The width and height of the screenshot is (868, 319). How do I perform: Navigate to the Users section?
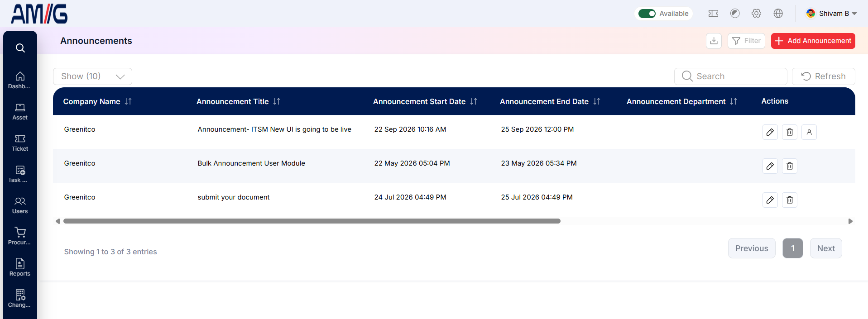tap(20, 205)
